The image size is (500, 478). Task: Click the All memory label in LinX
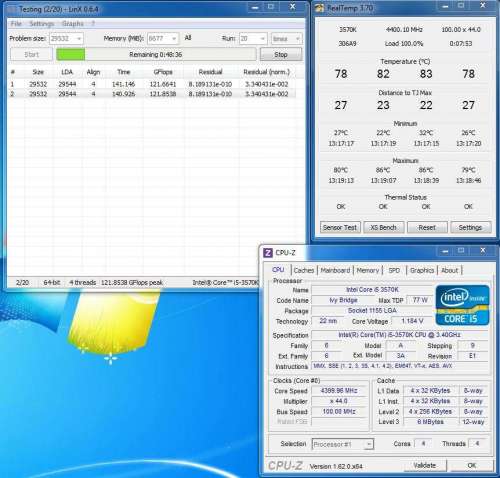pyautogui.click(x=188, y=38)
